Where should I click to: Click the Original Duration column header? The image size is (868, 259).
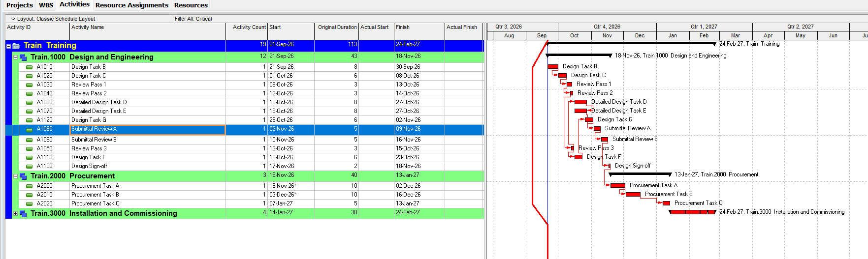337,31
